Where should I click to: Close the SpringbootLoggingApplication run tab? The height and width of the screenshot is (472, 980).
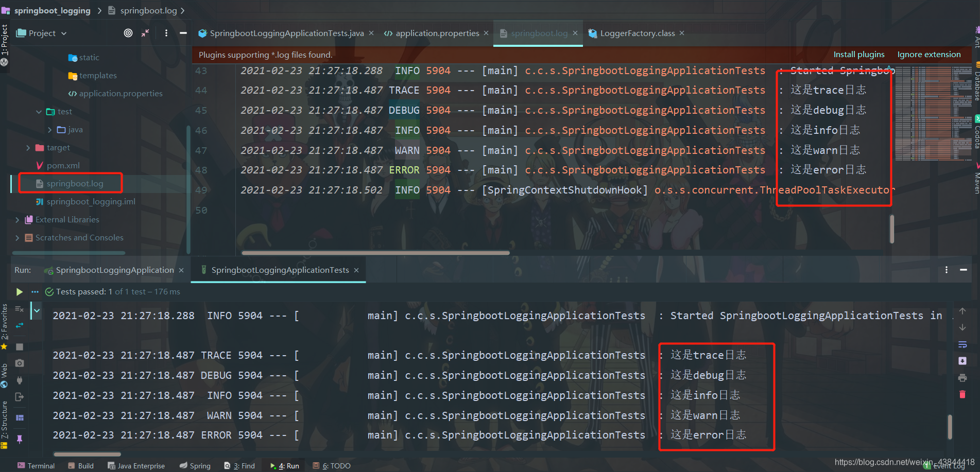pos(181,270)
